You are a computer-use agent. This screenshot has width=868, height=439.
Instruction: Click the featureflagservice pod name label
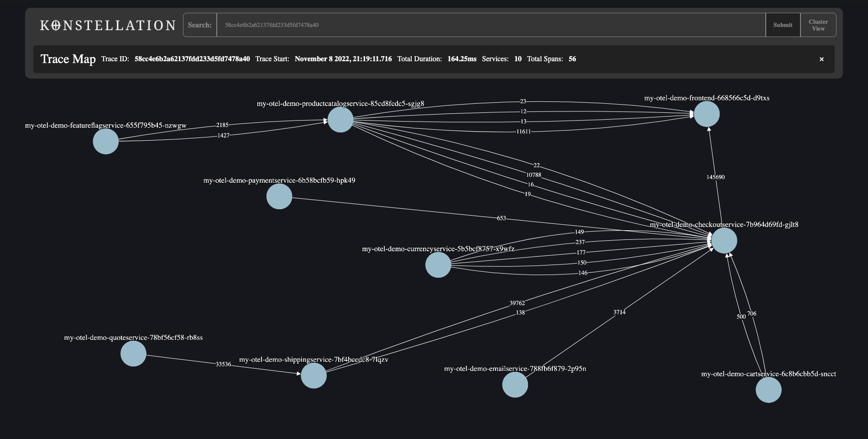tap(106, 126)
